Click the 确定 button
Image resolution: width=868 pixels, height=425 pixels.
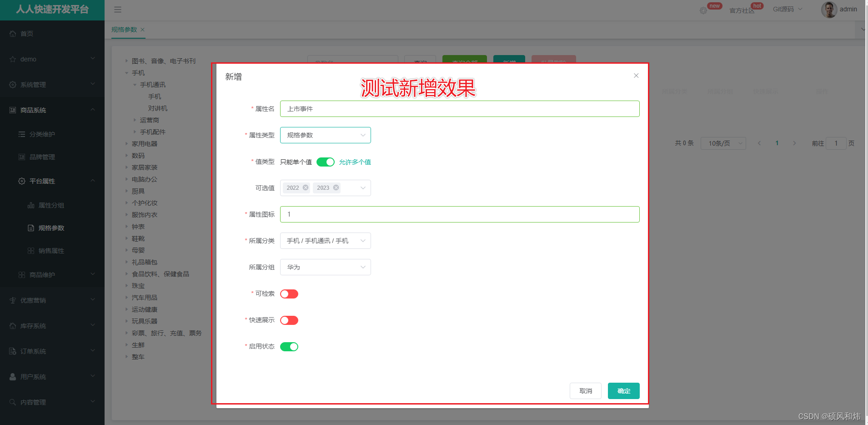click(624, 391)
